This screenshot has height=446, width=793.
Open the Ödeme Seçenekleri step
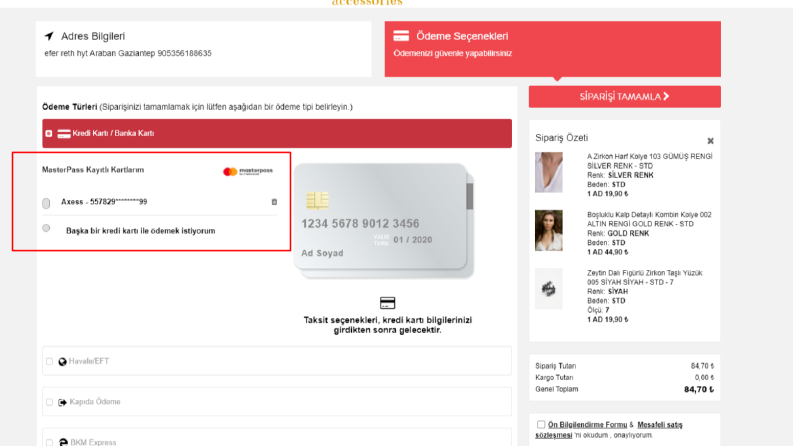pos(552,49)
